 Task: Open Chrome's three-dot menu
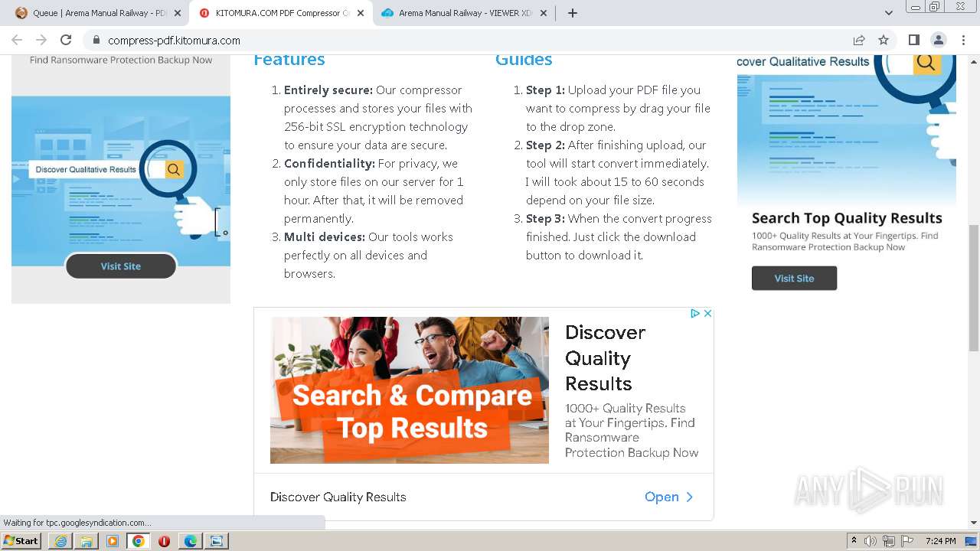(x=962, y=40)
